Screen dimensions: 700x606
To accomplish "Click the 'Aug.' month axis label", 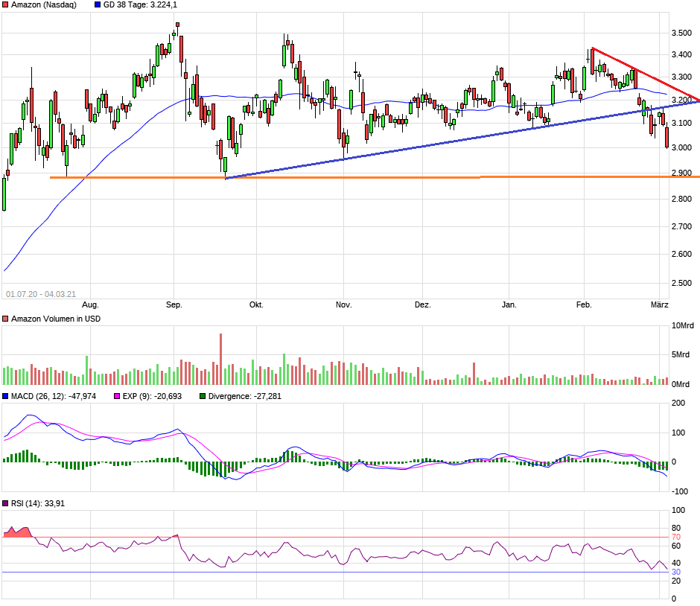I will coord(90,304).
